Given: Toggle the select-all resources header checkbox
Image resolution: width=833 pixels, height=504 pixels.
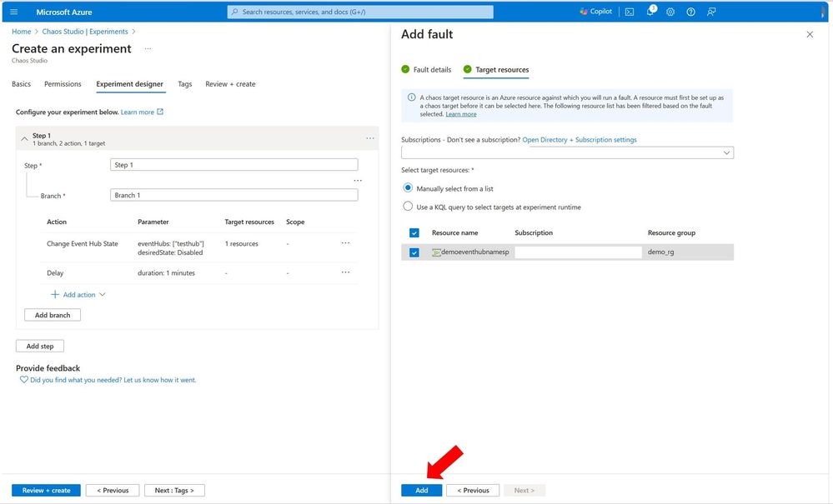Looking at the screenshot, I should [414, 233].
